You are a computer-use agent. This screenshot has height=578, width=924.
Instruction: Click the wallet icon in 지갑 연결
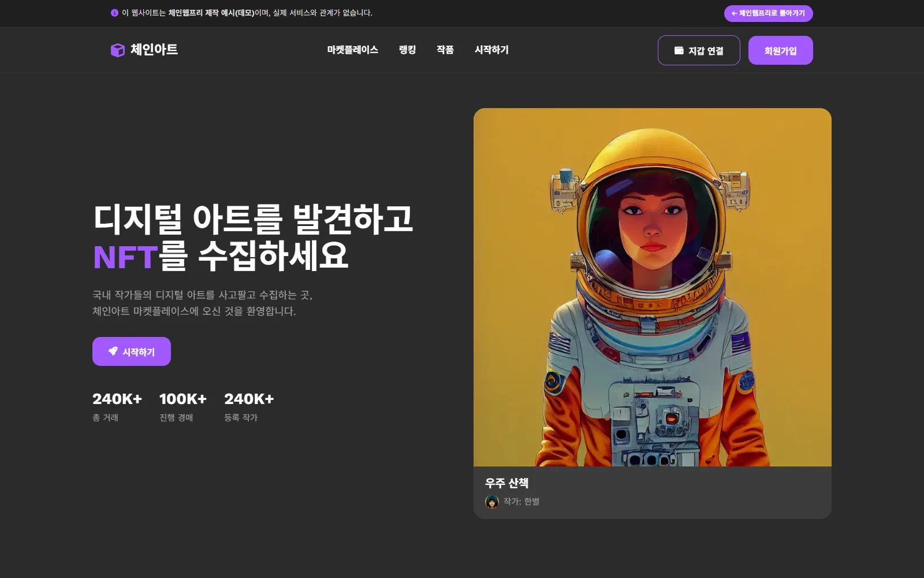click(x=679, y=50)
